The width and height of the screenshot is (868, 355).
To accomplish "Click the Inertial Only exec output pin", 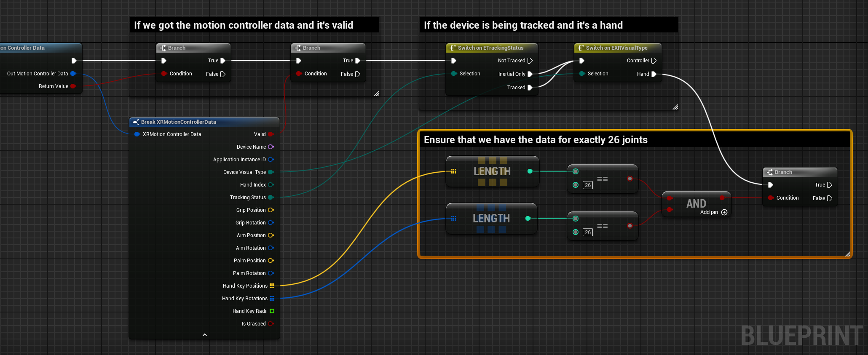I will coord(530,74).
